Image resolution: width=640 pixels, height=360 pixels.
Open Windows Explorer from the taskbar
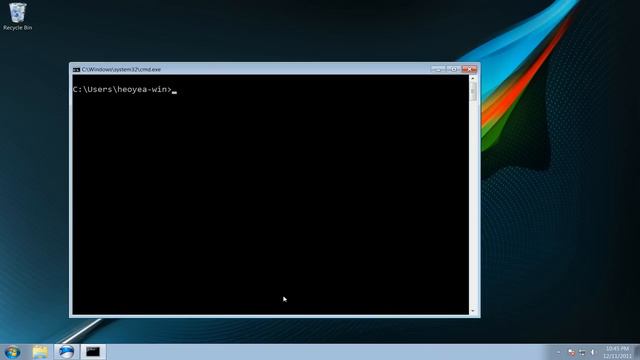[x=40, y=352]
